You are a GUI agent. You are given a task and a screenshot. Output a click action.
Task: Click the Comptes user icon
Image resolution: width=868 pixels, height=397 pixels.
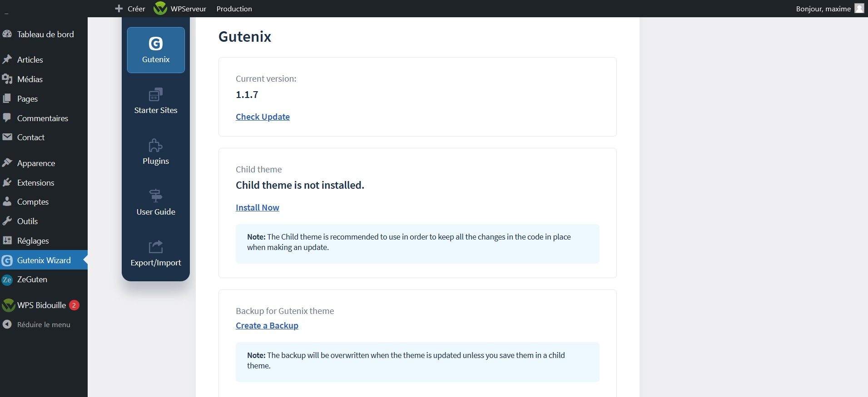point(7,201)
